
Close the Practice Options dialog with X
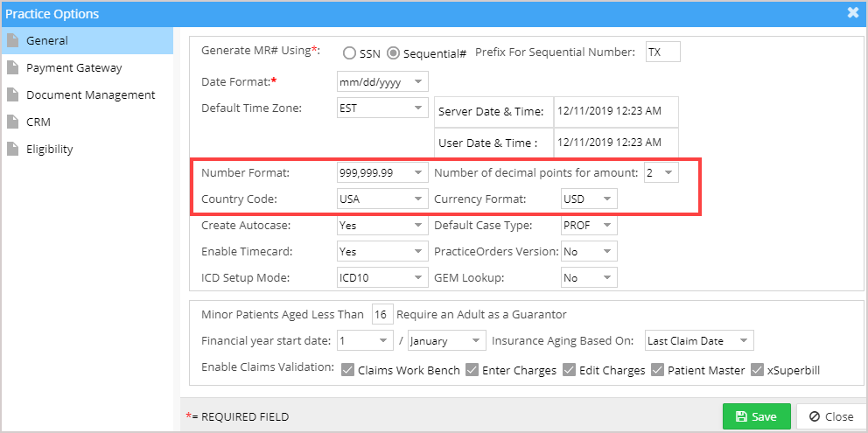[853, 13]
